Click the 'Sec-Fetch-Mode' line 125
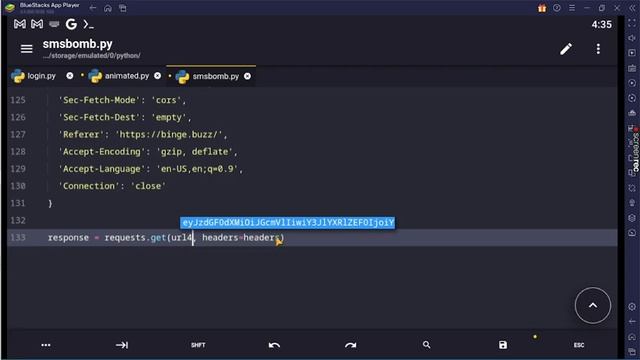The height and width of the screenshot is (360, 640). (x=122, y=100)
